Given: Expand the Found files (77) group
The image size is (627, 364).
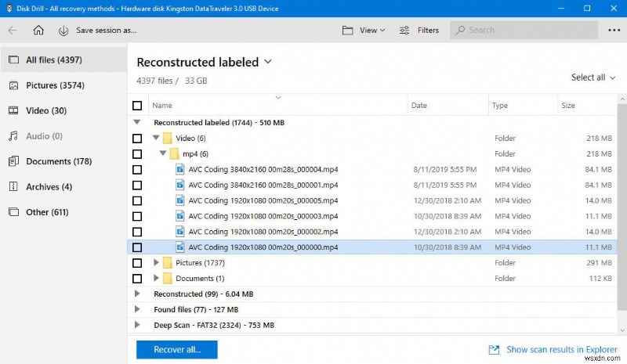Looking at the screenshot, I should pyautogui.click(x=138, y=309).
